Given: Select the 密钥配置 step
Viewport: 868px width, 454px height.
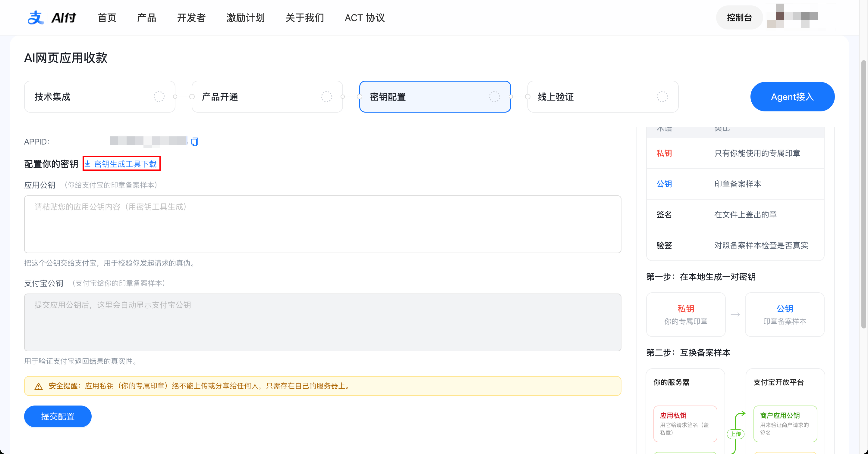Looking at the screenshot, I should click(x=435, y=97).
